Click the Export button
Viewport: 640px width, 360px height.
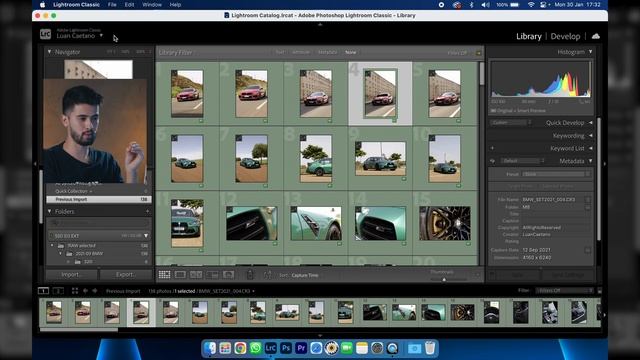125,275
